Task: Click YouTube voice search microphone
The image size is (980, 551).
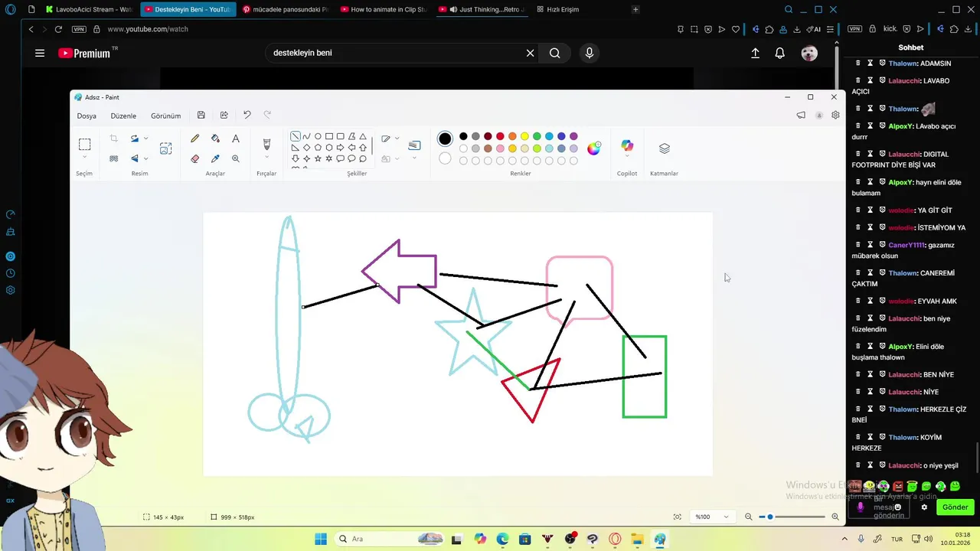Action: (x=590, y=53)
